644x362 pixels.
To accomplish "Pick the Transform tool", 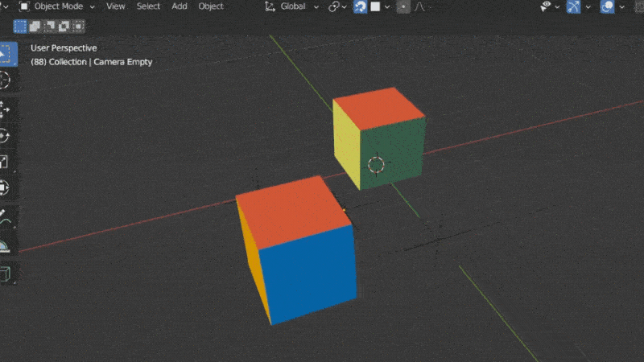I will click(5, 187).
